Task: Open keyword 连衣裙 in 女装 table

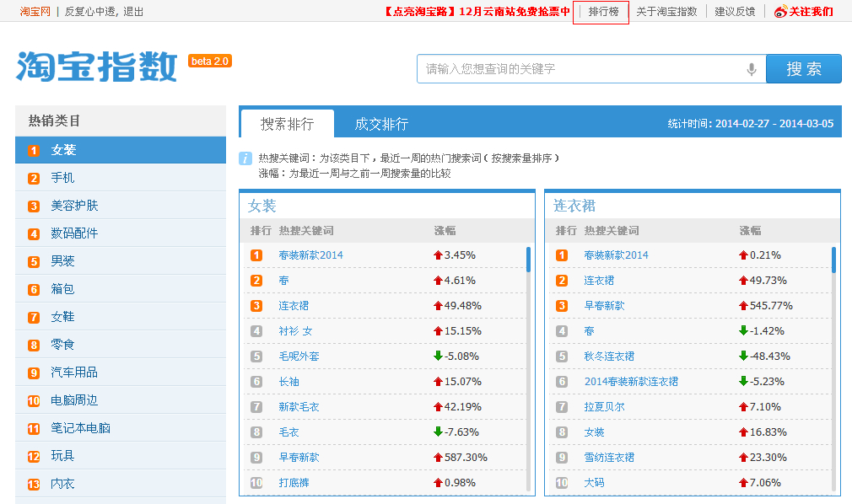Action: click(x=294, y=306)
